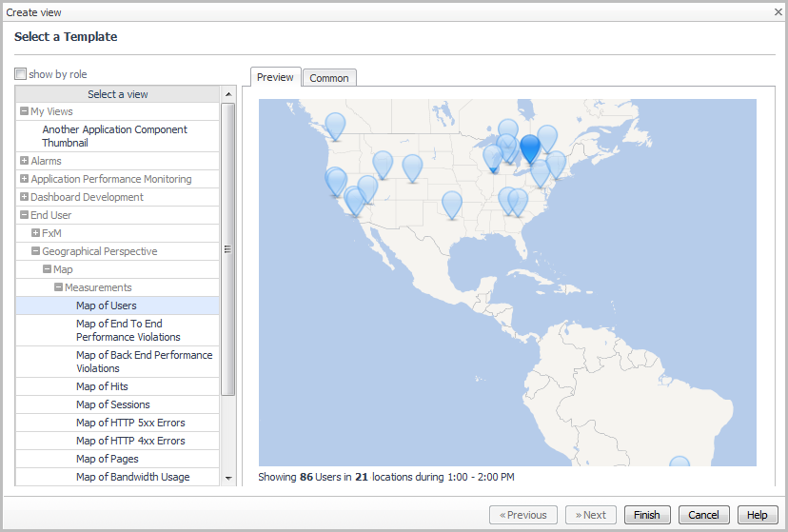
Task: Open the Common tab
Action: 329,78
